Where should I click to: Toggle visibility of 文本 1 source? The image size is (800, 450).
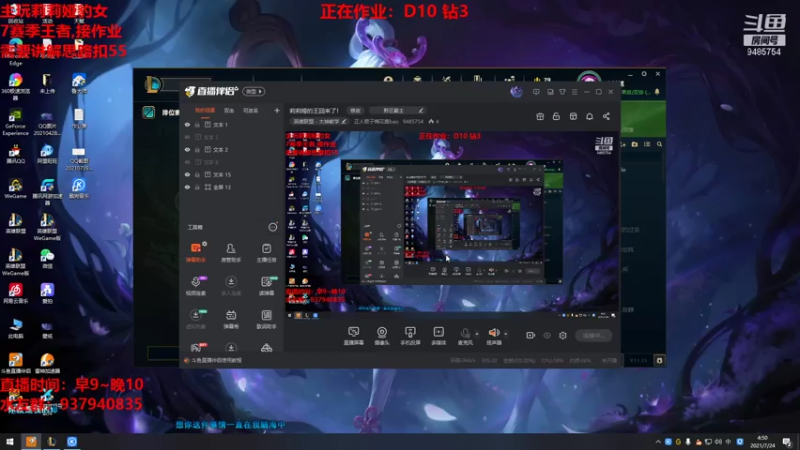(x=187, y=124)
